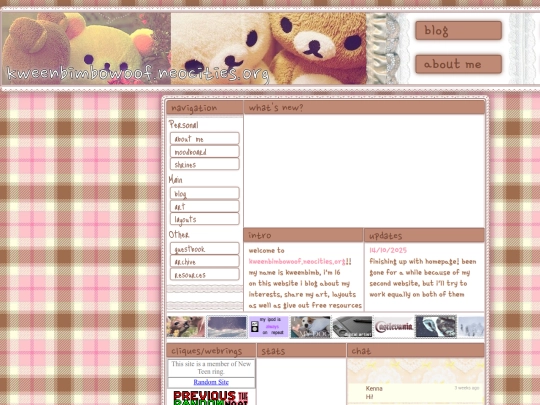
Task: Open the art navigation link
Action: click(x=205, y=206)
